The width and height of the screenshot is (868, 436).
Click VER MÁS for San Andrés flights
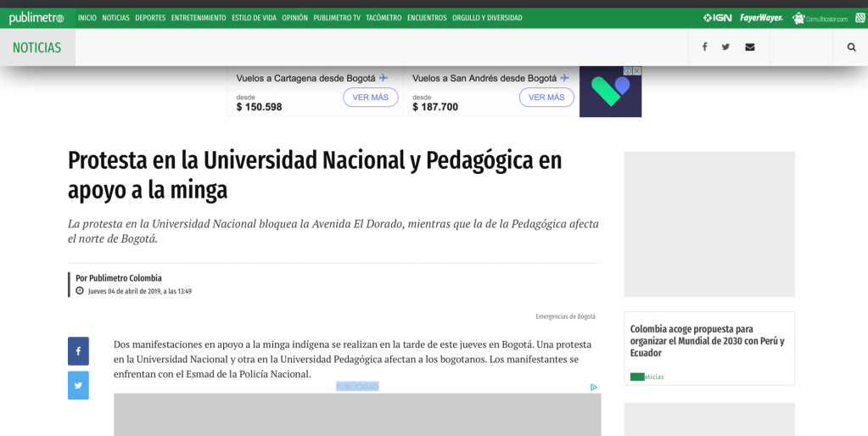[x=546, y=98]
